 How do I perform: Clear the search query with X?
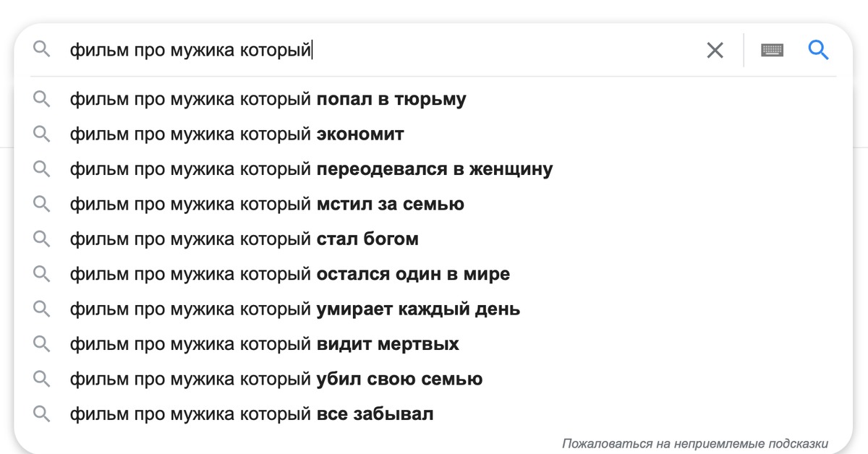(x=715, y=50)
